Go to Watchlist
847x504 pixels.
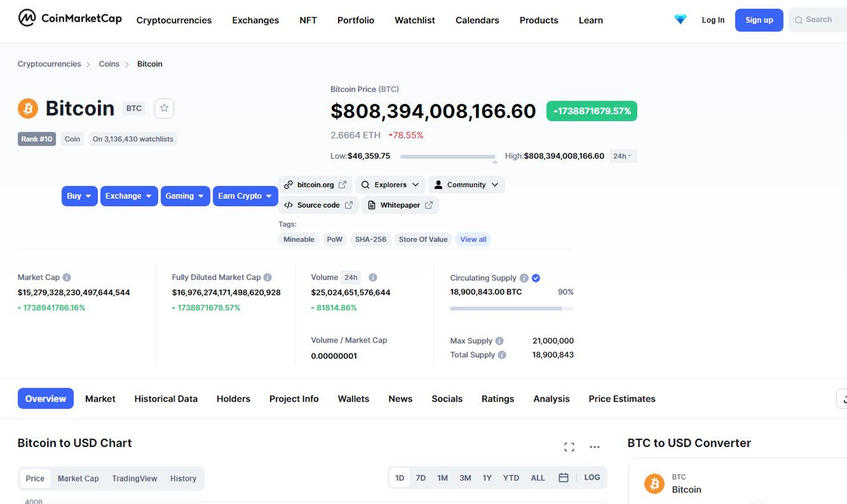[x=415, y=21]
